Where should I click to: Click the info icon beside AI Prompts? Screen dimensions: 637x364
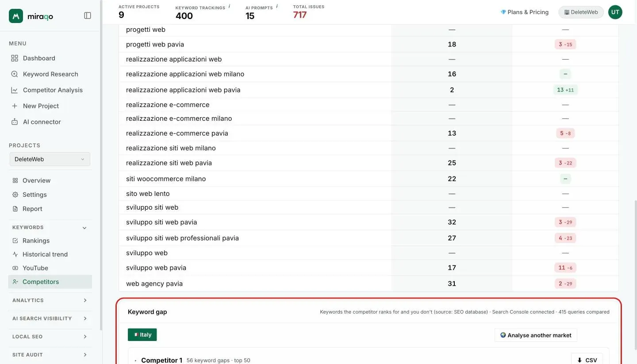click(x=277, y=6)
